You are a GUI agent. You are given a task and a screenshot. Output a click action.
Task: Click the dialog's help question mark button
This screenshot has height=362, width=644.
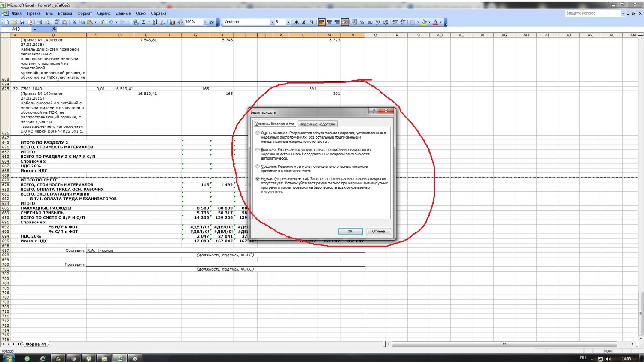click(373, 111)
